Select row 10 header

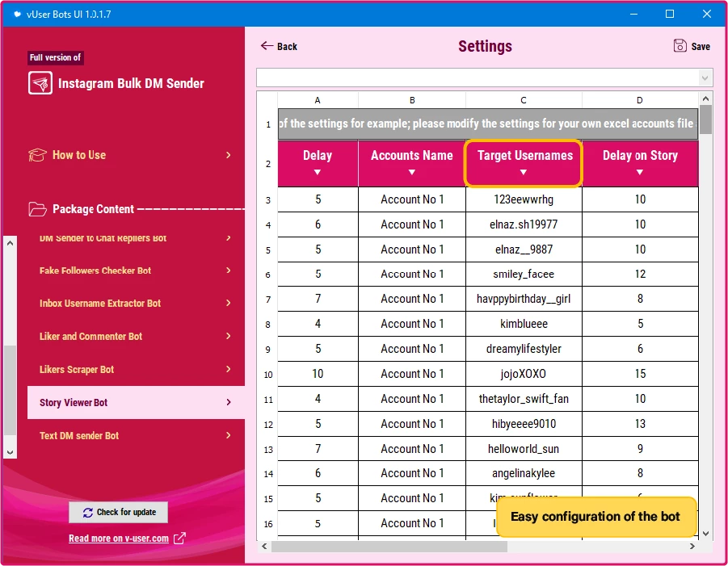pos(268,374)
